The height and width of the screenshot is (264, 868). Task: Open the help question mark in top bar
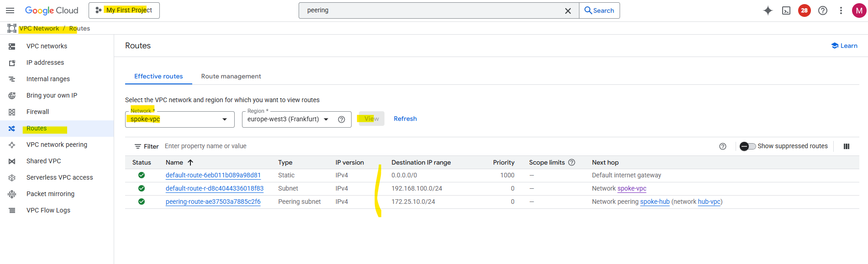coord(822,10)
